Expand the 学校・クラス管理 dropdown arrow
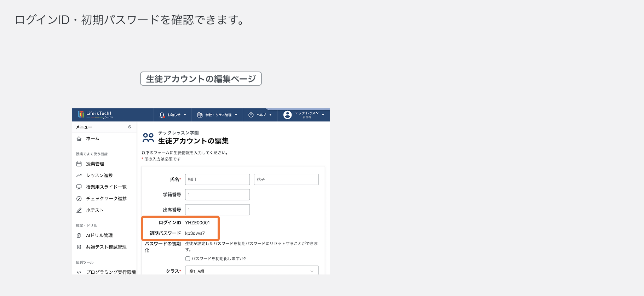The height and width of the screenshot is (296, 644). point(236,115)
